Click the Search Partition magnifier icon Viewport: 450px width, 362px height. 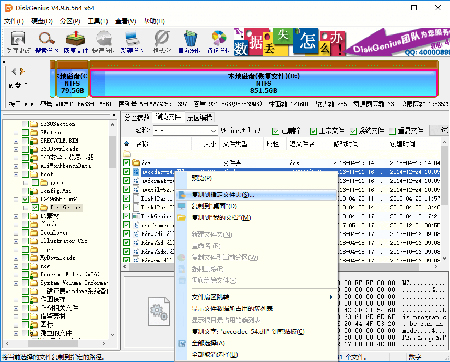click(x=47, y=38)
